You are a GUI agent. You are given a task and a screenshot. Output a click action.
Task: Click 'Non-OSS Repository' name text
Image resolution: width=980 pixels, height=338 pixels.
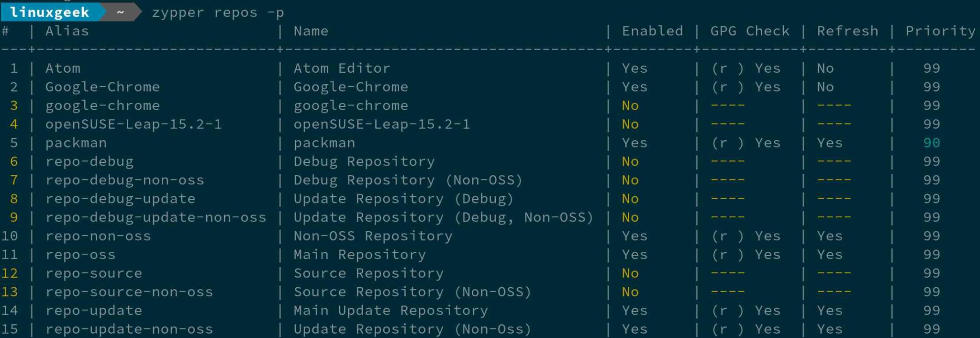(x=373, y=236)
